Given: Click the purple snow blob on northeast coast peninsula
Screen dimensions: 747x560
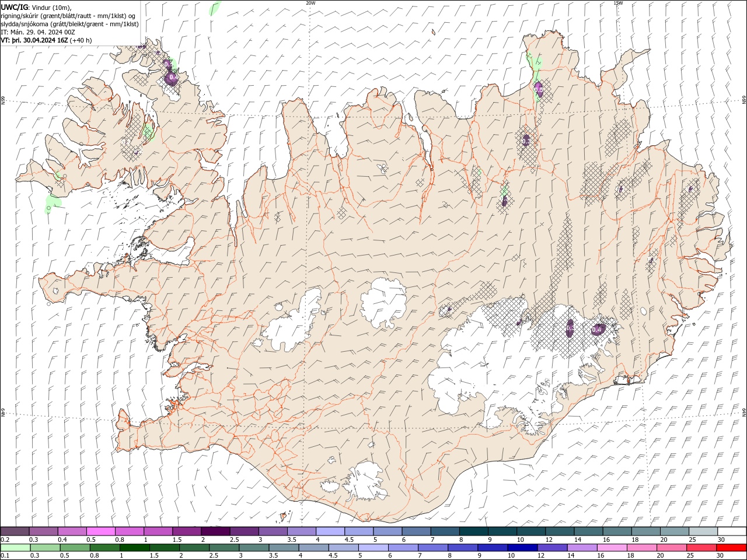Looking at the screenshot, I should (539, 89).
